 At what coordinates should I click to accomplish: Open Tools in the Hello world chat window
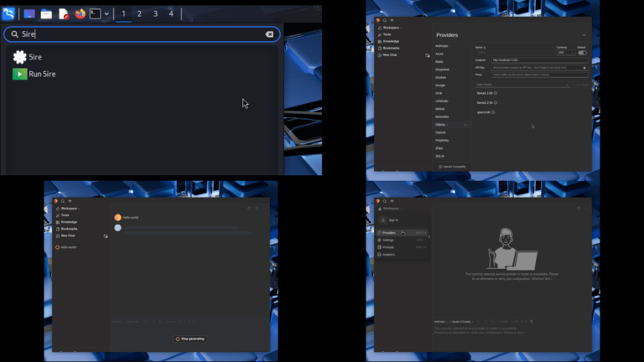click(62, 215)
